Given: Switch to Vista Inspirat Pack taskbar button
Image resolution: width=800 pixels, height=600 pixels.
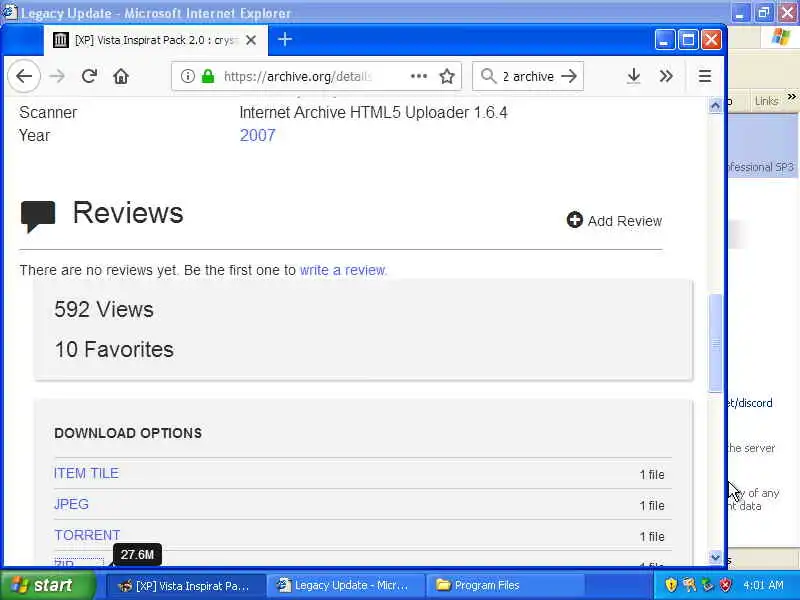Looking at the screenshot, I should (x=186, y=585).
